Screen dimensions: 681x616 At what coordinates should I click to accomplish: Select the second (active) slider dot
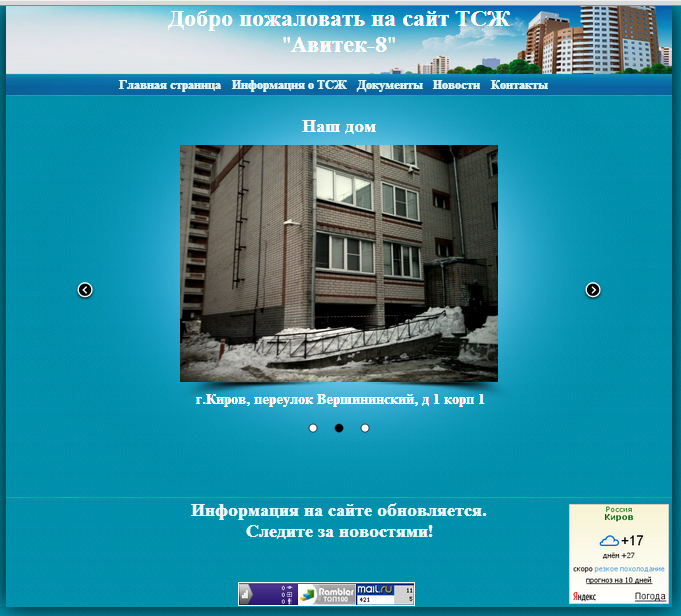pyautogui.click(x=339, y=428)
